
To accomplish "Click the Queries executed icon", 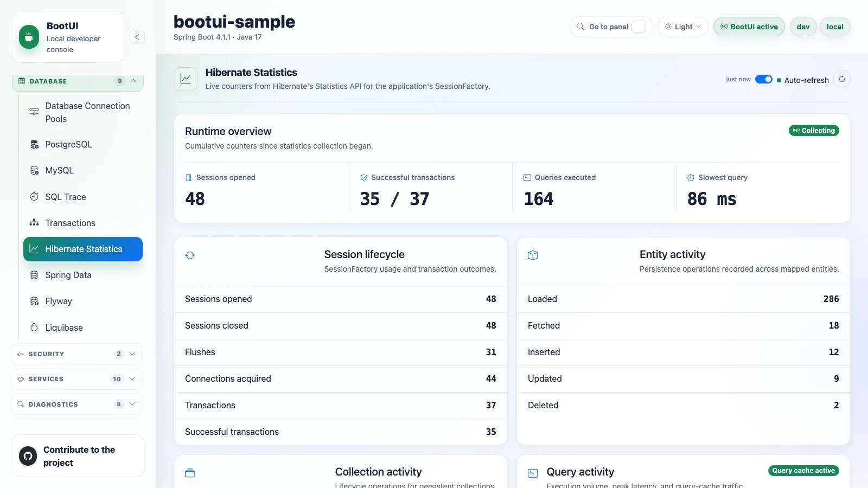I will (527, 177).
